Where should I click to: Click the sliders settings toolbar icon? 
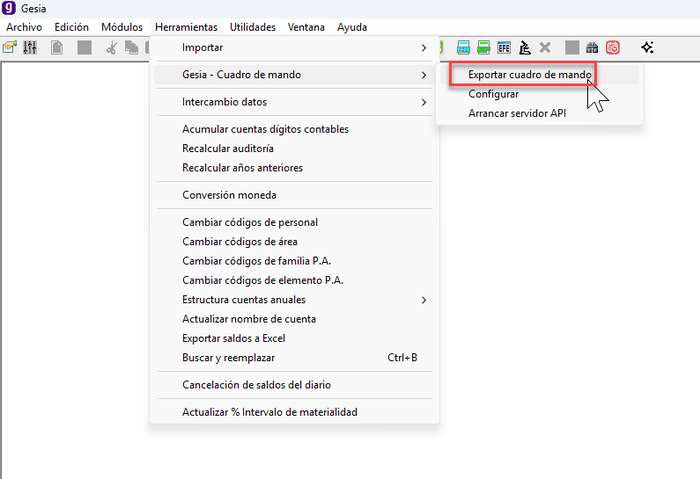[x=30, y=47]
